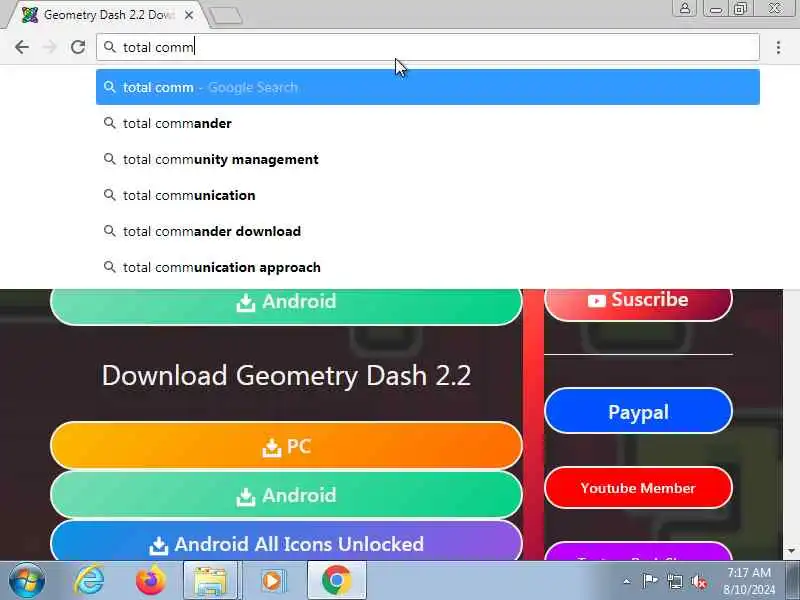The height and width of the screenshot is (600, 800).
Task: Reload the page with the refresh icon
Action: [78, 47]
